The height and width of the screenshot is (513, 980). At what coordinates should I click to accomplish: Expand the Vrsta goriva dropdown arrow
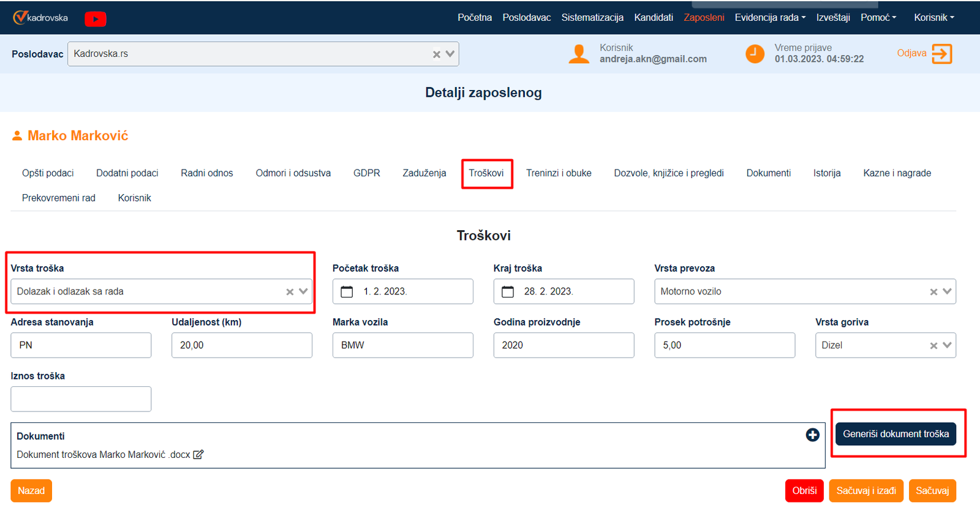point(947,346)
